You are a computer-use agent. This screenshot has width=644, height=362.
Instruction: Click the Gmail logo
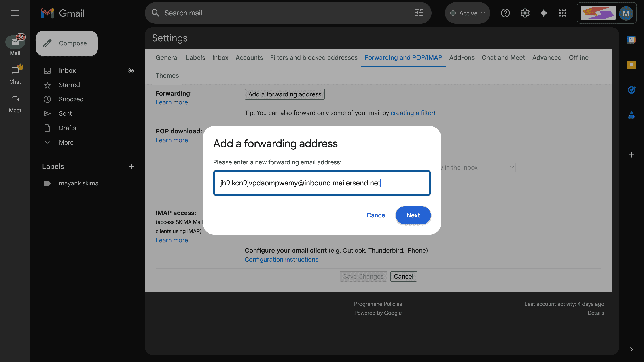pyautogui.click(x=63, y=13)
